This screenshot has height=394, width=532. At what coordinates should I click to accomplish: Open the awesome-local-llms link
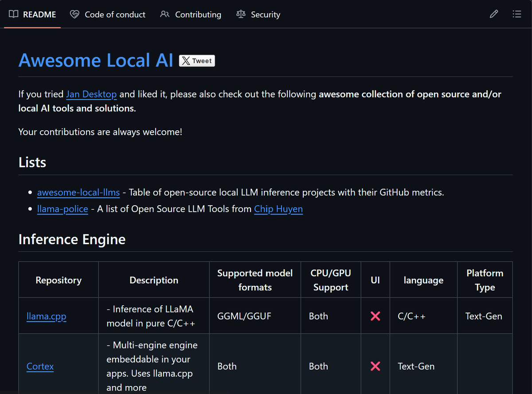tap(78, 192)
